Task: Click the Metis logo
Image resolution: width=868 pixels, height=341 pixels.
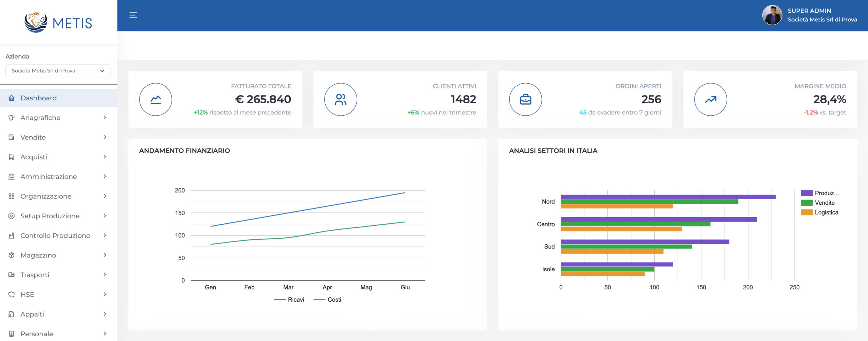Action: tap(58, 22)
